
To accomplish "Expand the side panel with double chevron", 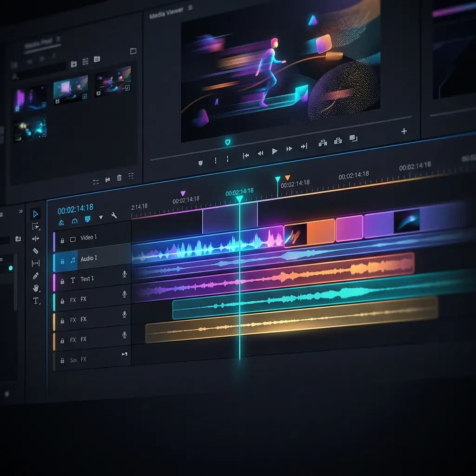I will [20, 212].
